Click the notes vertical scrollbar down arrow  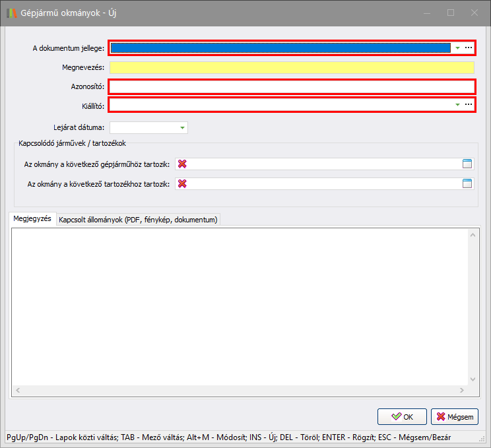tap(473, 379)
